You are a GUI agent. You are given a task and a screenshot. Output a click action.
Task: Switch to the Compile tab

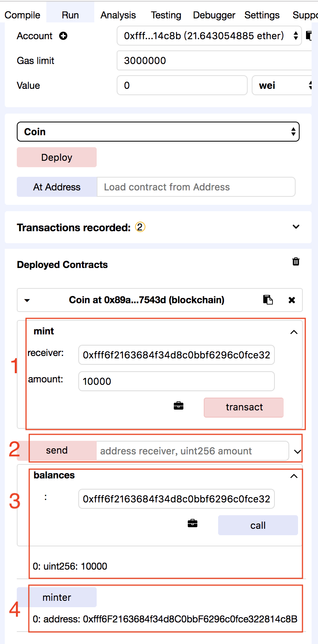coord(22,15)
